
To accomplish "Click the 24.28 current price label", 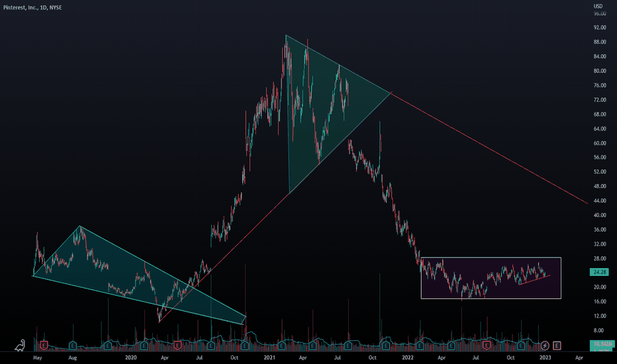I will coord(599,272).
